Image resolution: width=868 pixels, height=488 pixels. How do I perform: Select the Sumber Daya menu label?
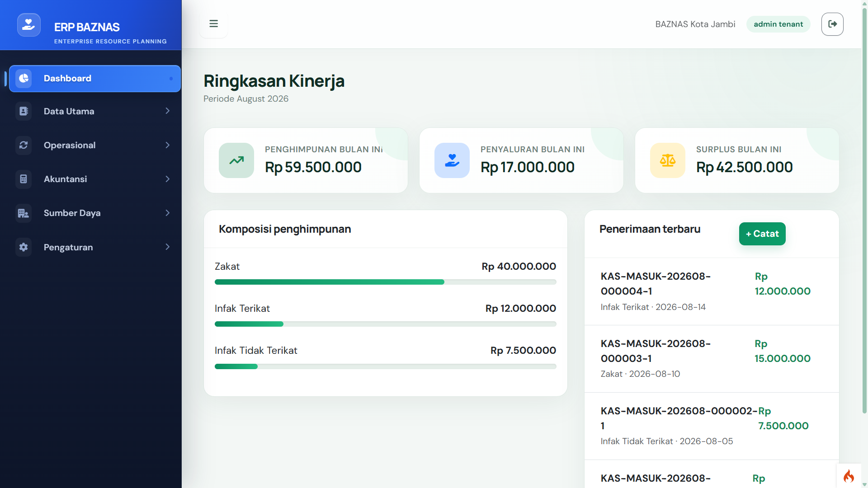72,213
